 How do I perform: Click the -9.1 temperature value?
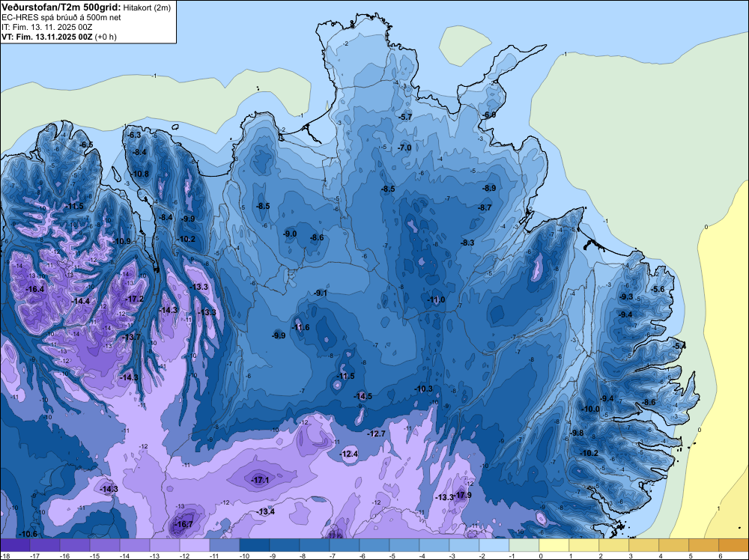click(321, 293)
